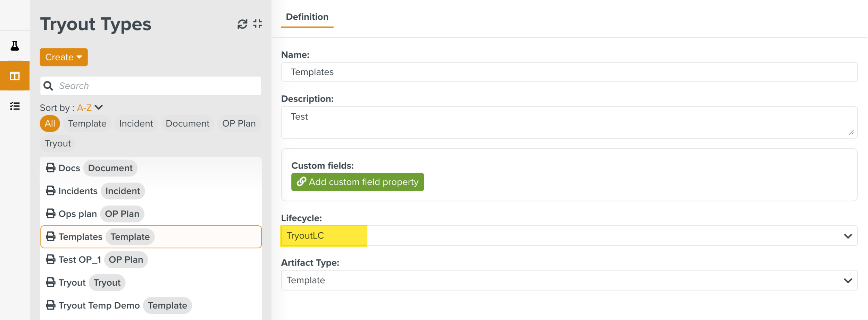
Task: Open the Create dropdown button
Action: click(x=64, y=57)
